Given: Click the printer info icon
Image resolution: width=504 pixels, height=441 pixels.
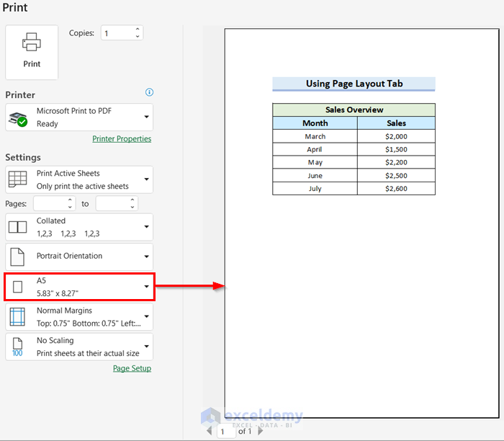Looking at the screenshot, I should tap(149, 92).
